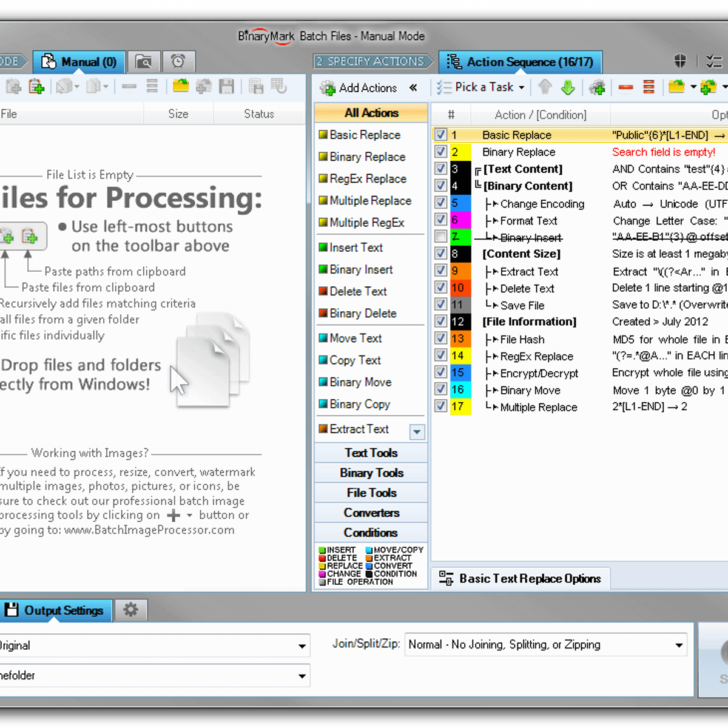This screenshot has width=728, height=728.
Task: Toggle the checkbox for action 12 File Information
Action: pos(441,322)
